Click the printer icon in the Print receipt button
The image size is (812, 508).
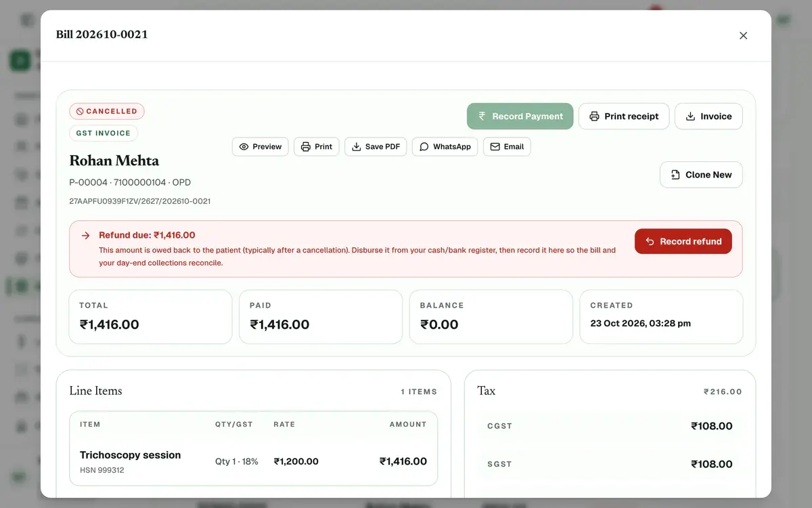tap(594, 117)
